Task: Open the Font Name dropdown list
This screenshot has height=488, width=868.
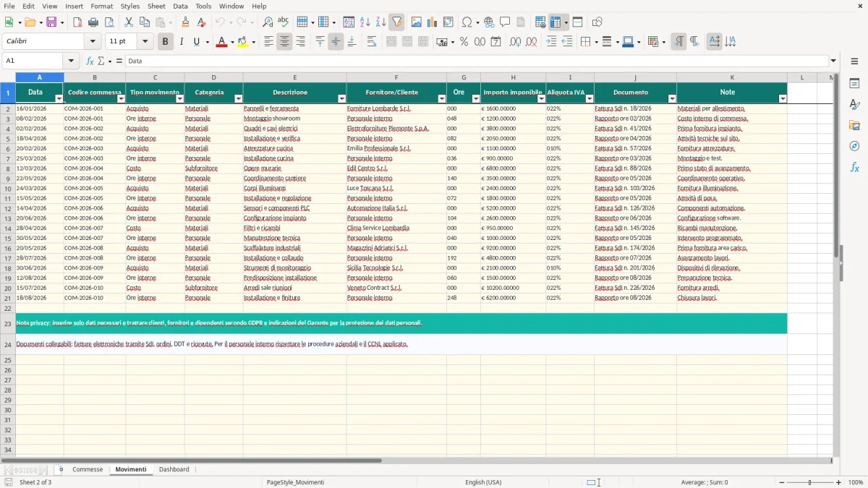Action: click(x=93, y=42)
